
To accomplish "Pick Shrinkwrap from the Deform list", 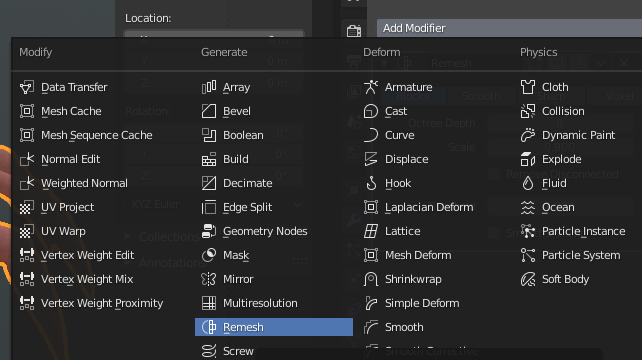I will pos(436,279).
